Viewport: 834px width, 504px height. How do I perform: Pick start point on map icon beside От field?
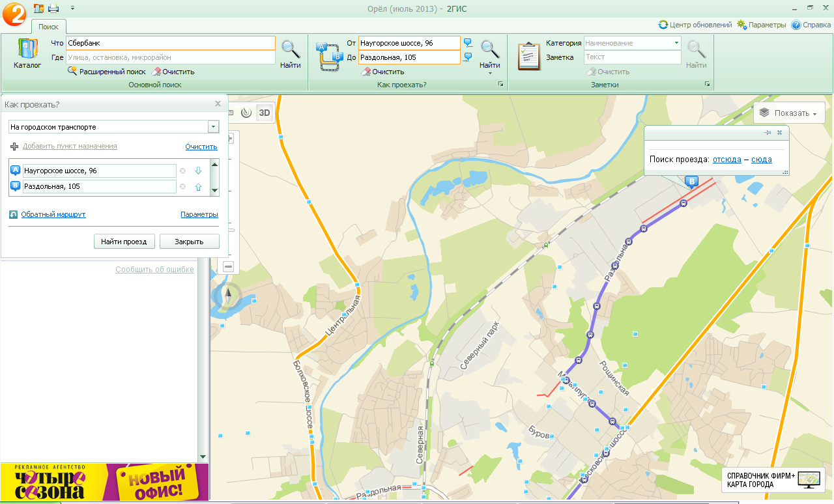[x=468, y=43]
